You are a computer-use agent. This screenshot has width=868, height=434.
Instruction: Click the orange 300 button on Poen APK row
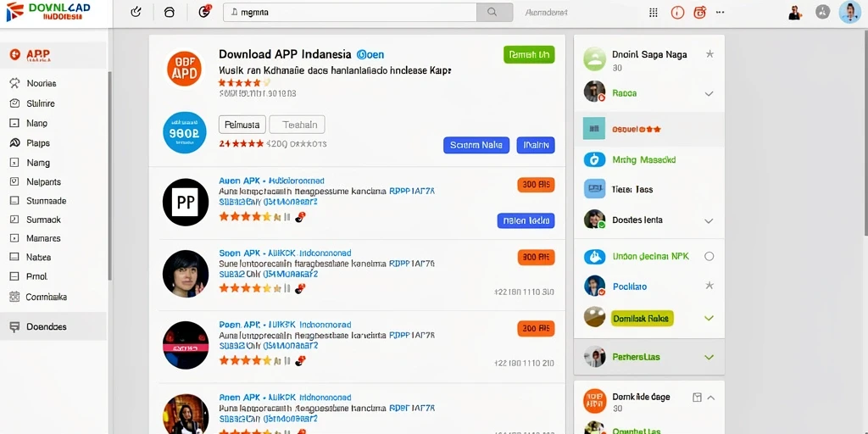(536, 328)
